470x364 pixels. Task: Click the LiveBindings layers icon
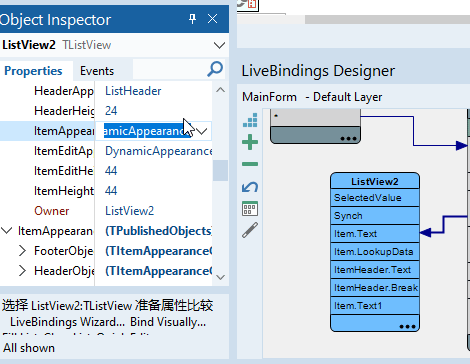click(250, 120)
